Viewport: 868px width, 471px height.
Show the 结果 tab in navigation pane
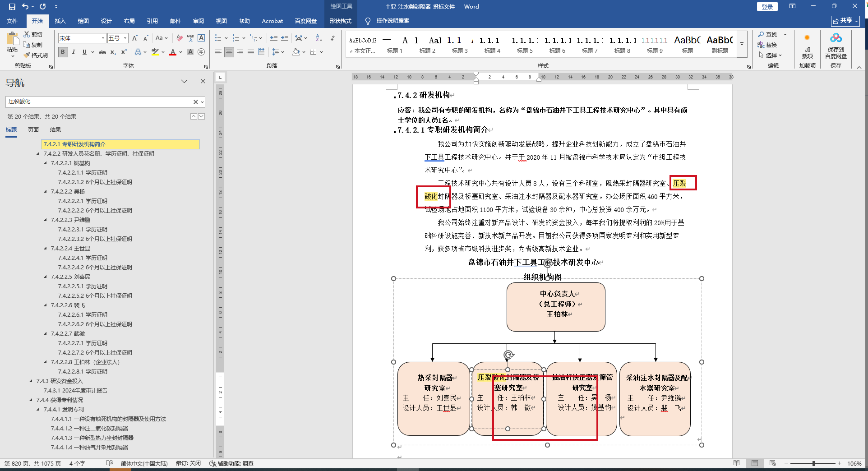(x=55, y=130)
